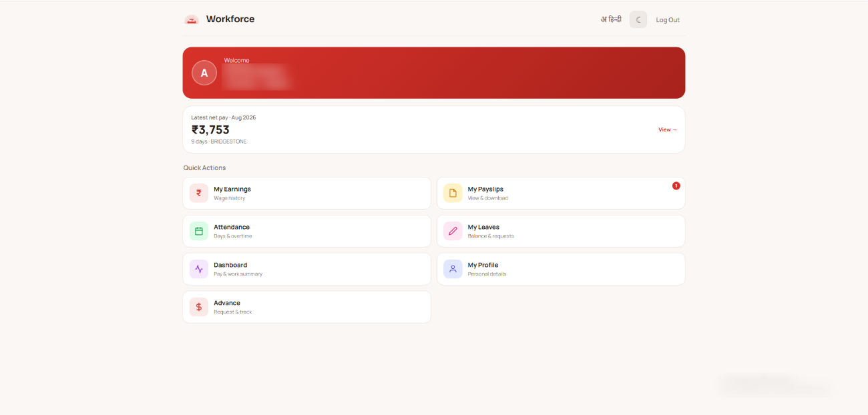Click the ₹3,753 net pay amount

pos(210,129)
